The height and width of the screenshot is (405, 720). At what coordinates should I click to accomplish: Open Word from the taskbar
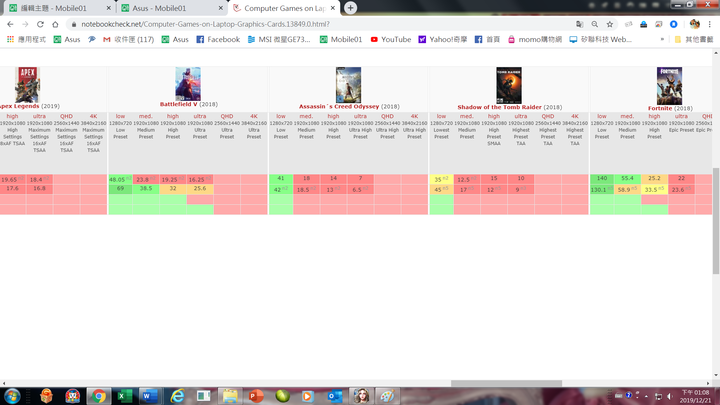click(x=150, y=396)
